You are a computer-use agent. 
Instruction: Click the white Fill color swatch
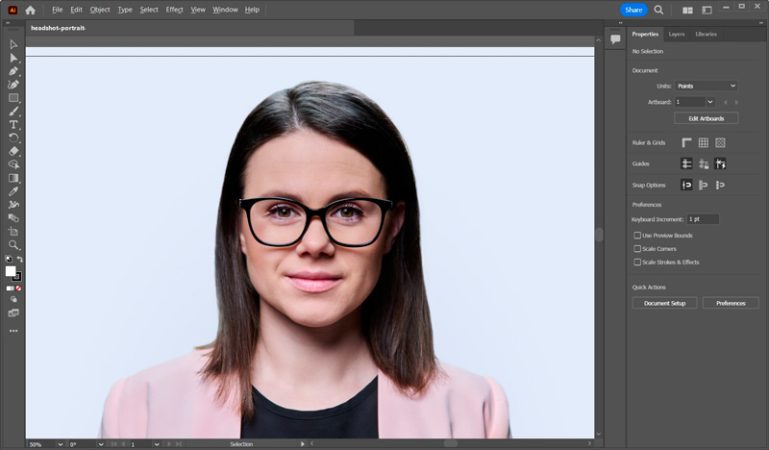tap(11, 271)
